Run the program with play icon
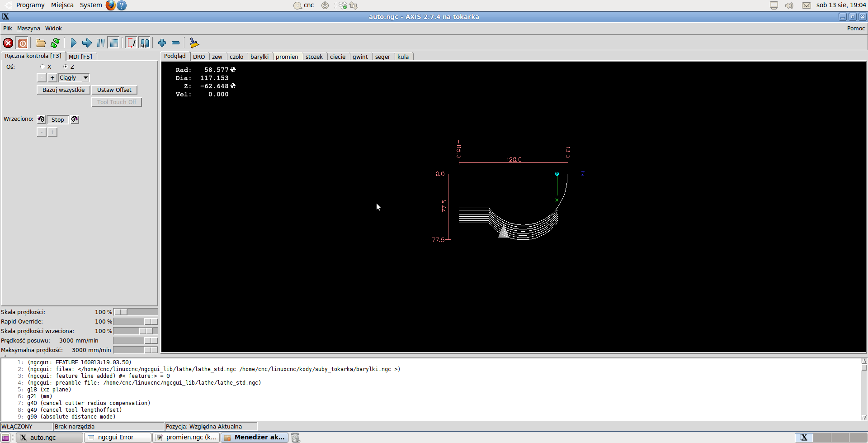 pos(74,43)
